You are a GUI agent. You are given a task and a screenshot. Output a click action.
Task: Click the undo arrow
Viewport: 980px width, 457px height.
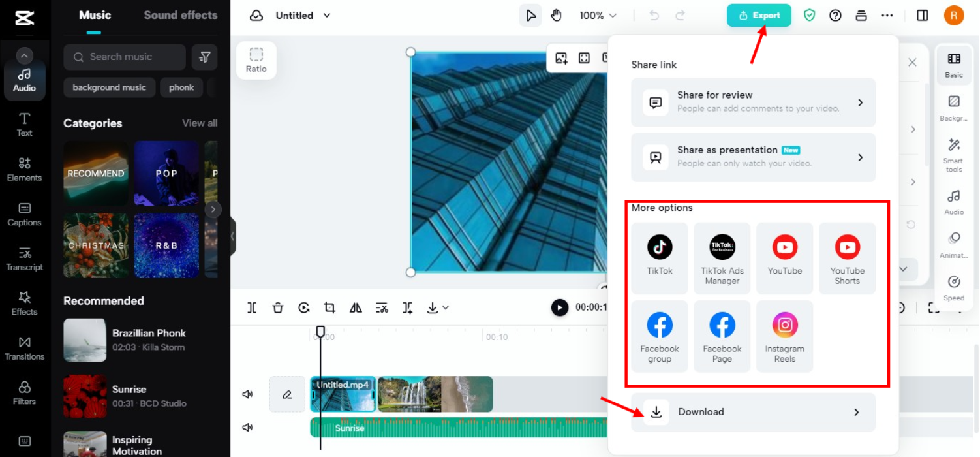pos(654,16)
